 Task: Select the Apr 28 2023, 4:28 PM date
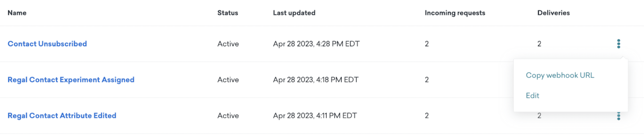[x=316, y=44]
